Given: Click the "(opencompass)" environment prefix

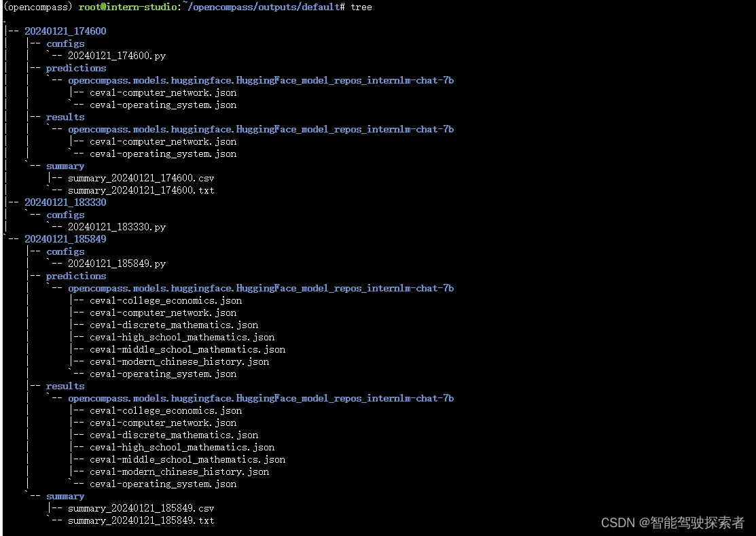Looking at the screenshot, I should 38,7.
